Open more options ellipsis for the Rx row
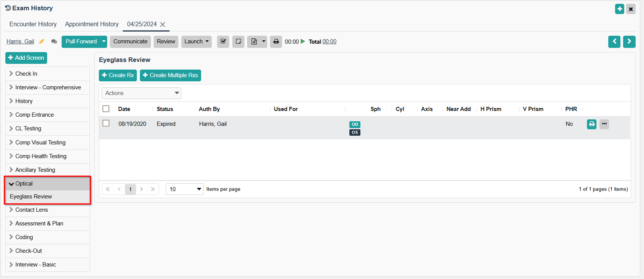 tap(604, 124)
